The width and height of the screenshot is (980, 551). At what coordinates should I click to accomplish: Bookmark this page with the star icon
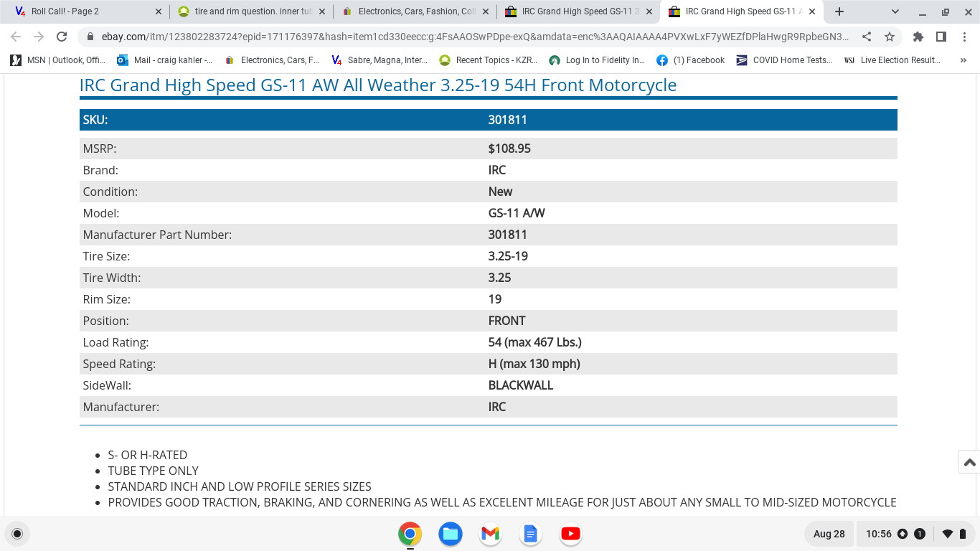point(890,37)
